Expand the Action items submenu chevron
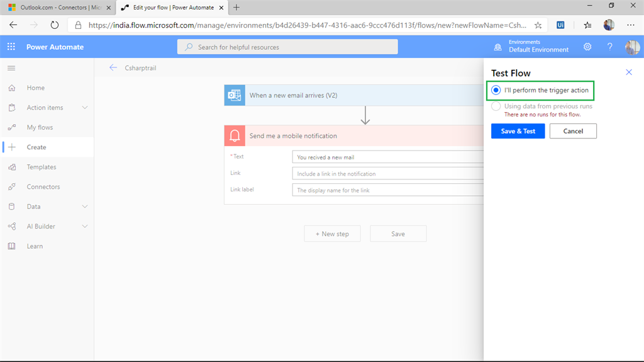The height and width of the screenshot is (362, 644). coord(85,108)
